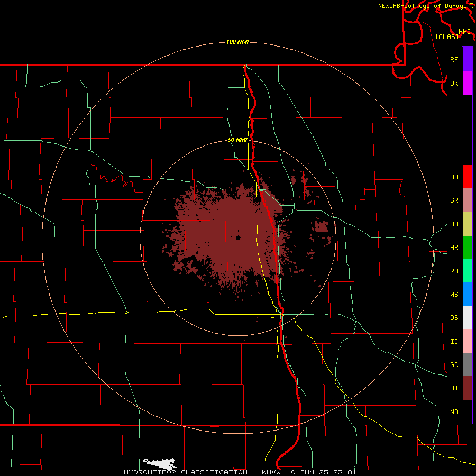Click the 'KMVX' radar site identifier
This screenshot has height=476, width=476.
click(x=273, y=472)
